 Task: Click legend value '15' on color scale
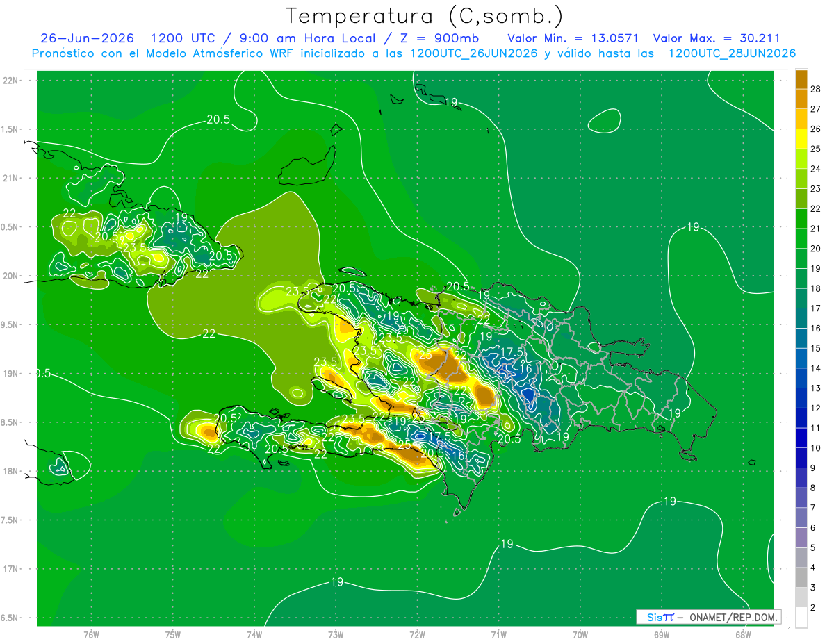tap(816, 348)
